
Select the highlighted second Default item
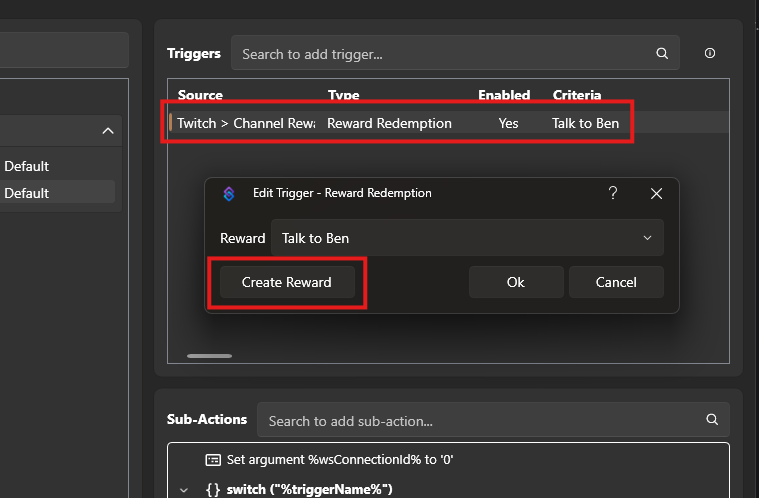tap(57, 193)
